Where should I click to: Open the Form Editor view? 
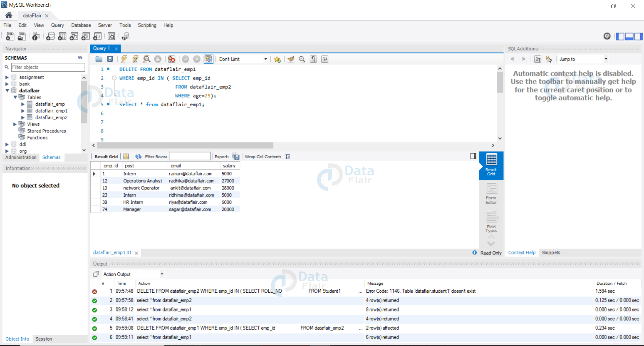point(491,193)
